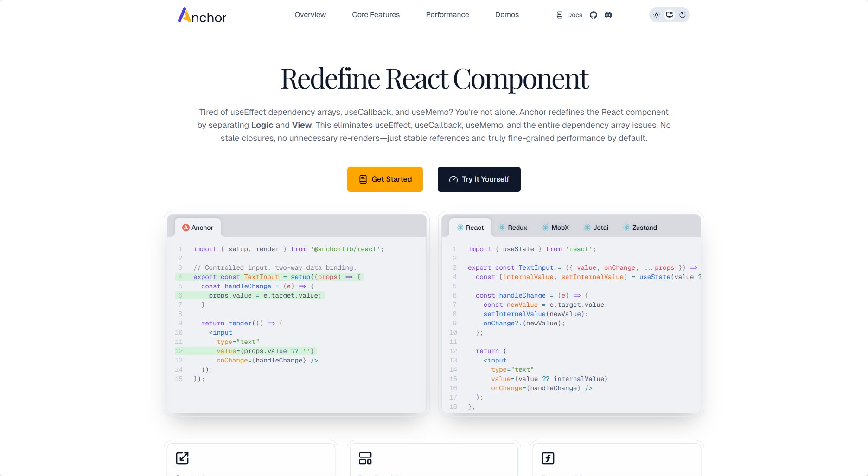The height and width of the screenshot is (476, 868).
Task: Show the Zustand implementation
Action: (x=640, y=227)
